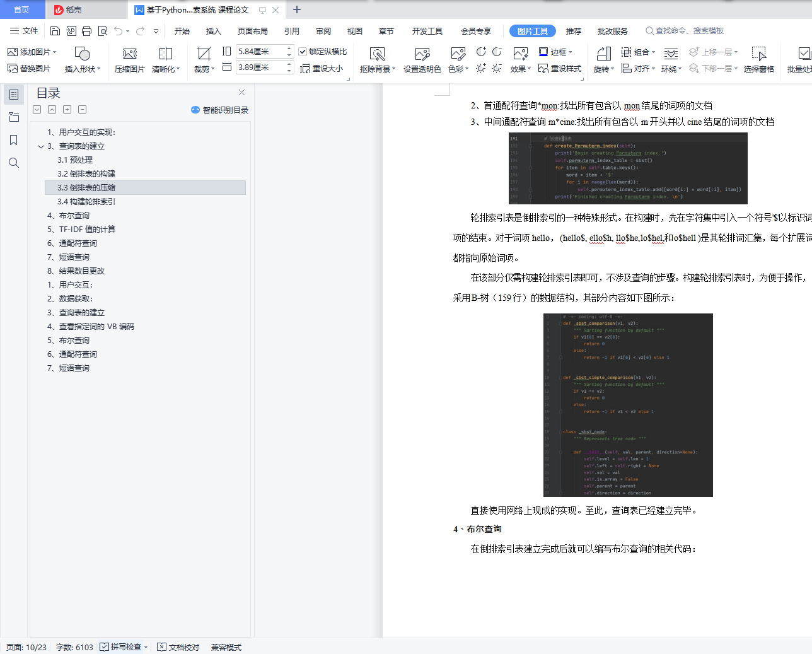Click the replace picture (替换图片) button

click(x=29, y=68)
